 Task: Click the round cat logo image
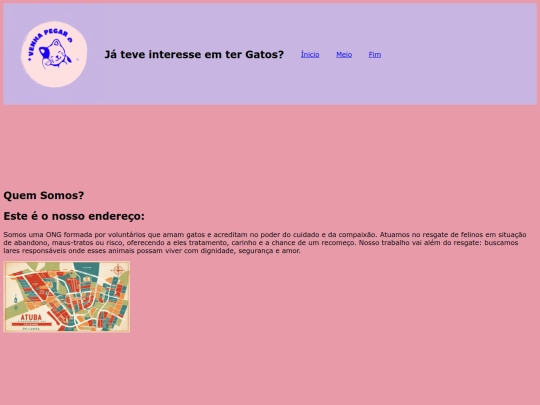[54, 54]
